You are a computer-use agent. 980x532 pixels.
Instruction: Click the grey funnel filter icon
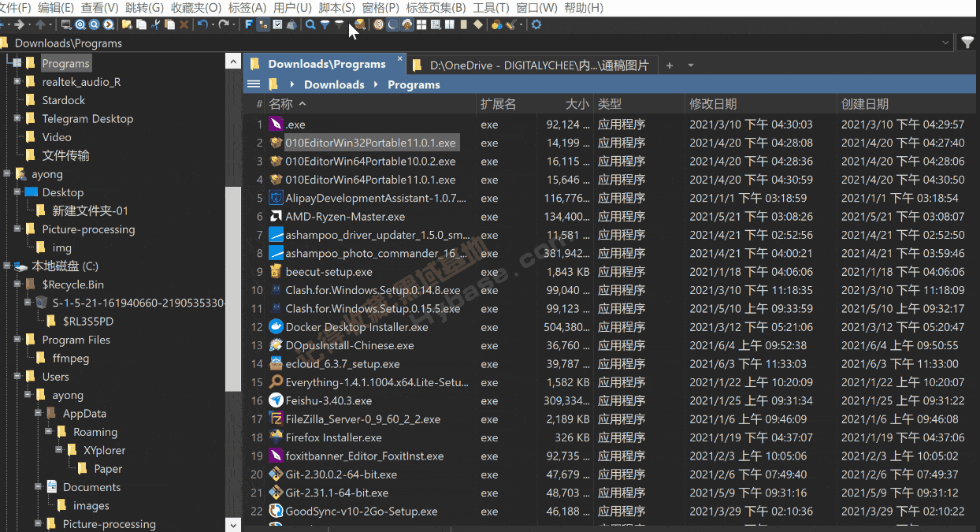tap(339, 24)
